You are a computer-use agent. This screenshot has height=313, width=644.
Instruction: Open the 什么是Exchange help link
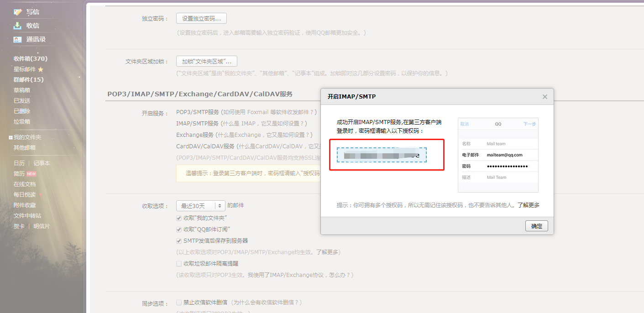tap(264, 135)
